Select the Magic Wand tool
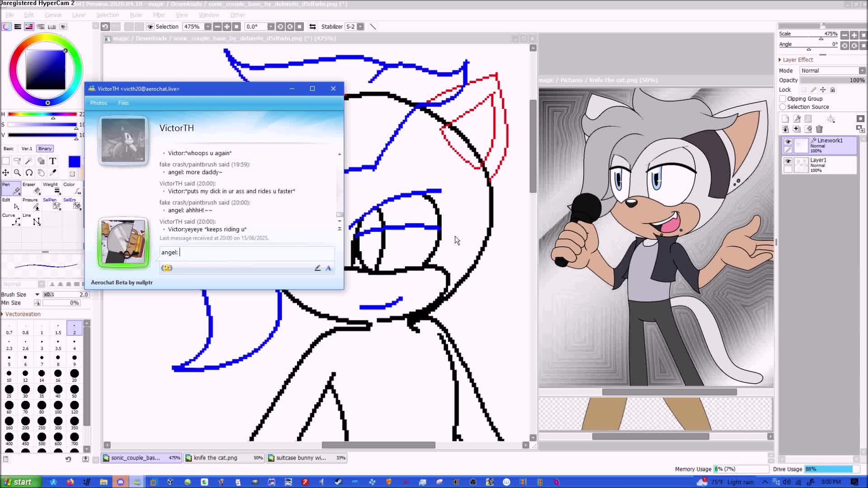 [29, 161]
